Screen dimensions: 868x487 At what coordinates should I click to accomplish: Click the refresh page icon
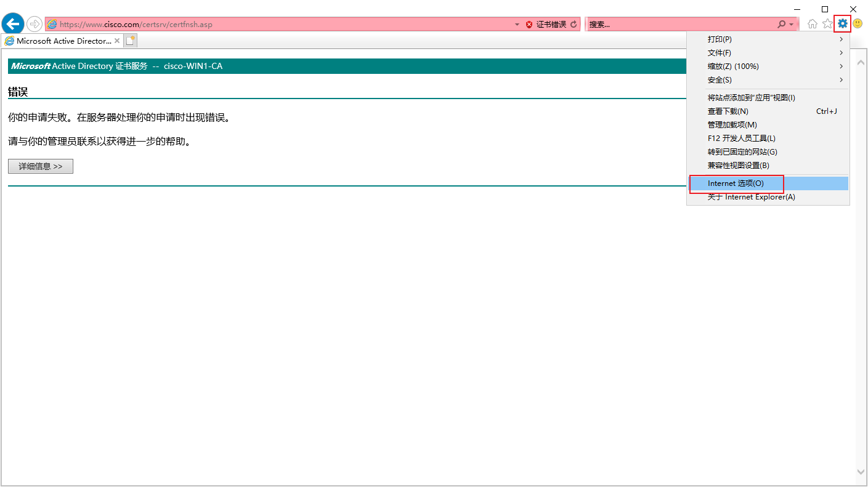[574, 25]
